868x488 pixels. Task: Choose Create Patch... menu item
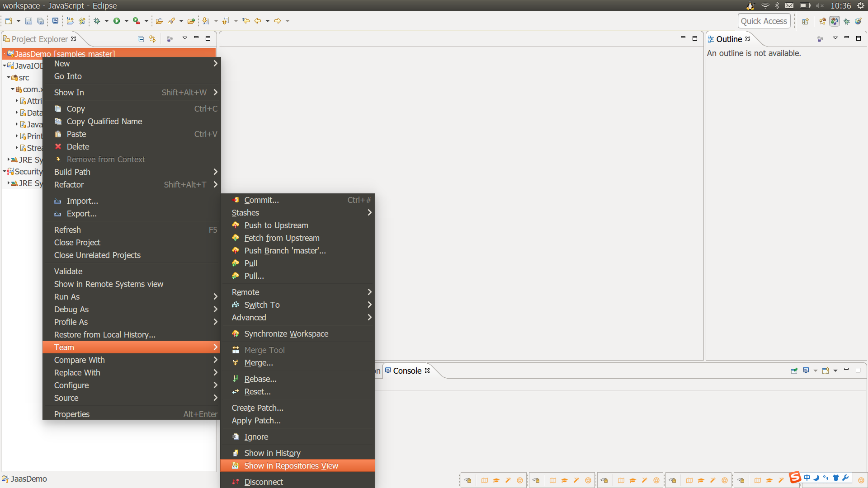point(298,408)
